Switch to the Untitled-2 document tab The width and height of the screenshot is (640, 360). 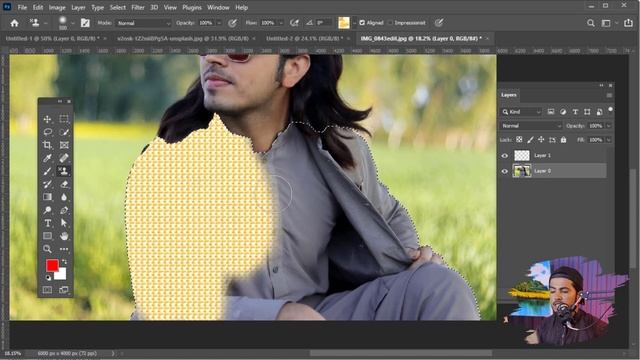pos(304,38)
